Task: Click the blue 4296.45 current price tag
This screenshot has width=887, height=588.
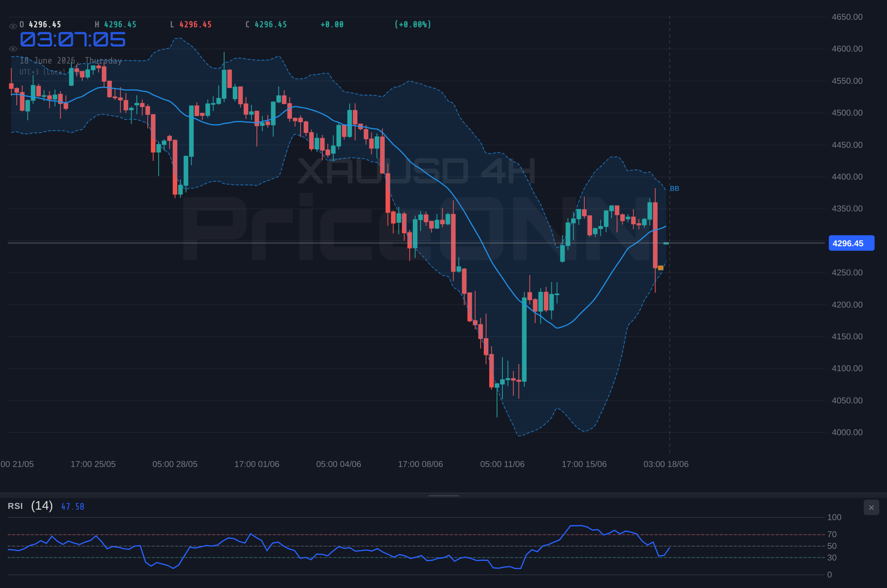Action: [851, 243]
